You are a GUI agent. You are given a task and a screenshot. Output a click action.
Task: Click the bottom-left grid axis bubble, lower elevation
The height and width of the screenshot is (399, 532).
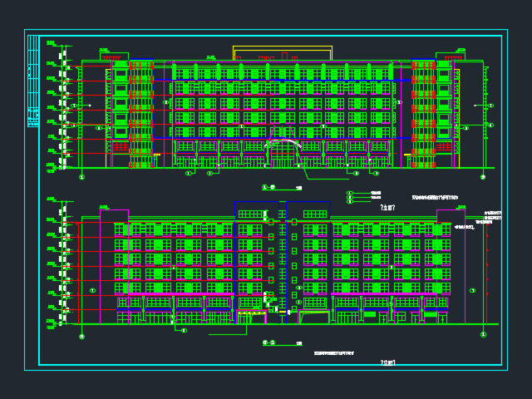tap(81, 336)
